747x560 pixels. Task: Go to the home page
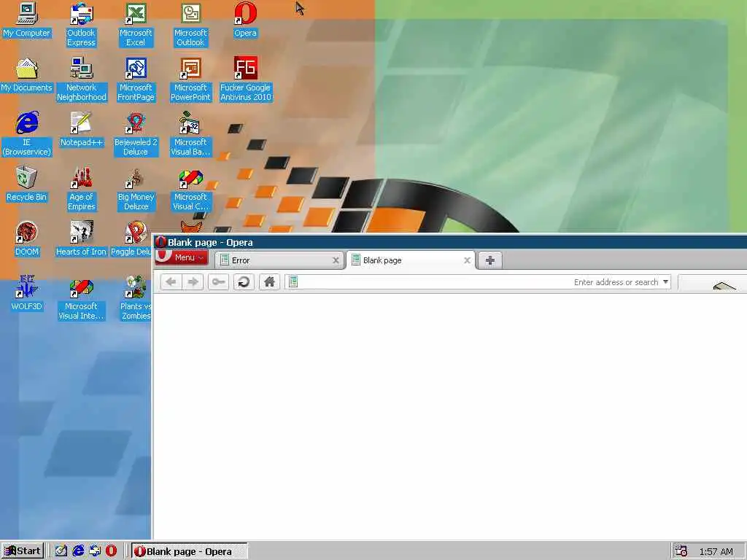[269, 282]
